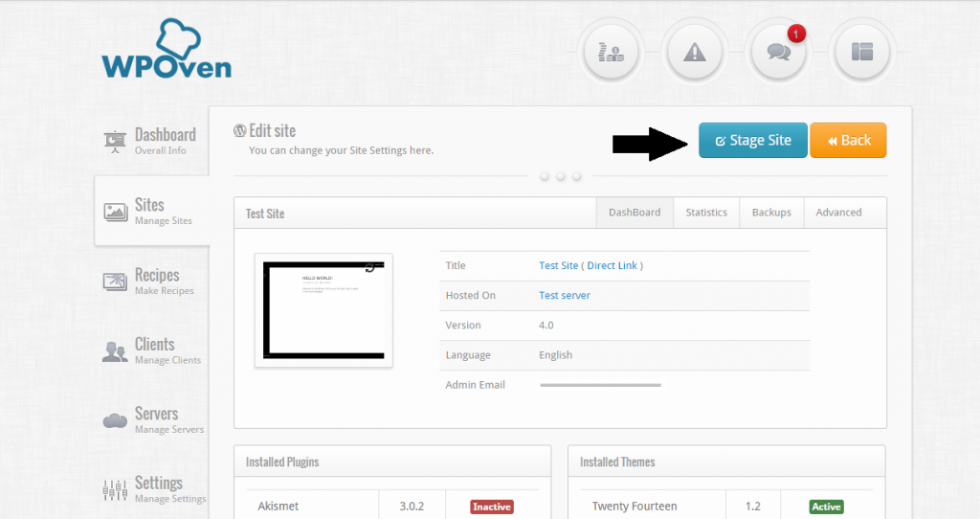Select the first pagination dot

click(x=545, y=177)
